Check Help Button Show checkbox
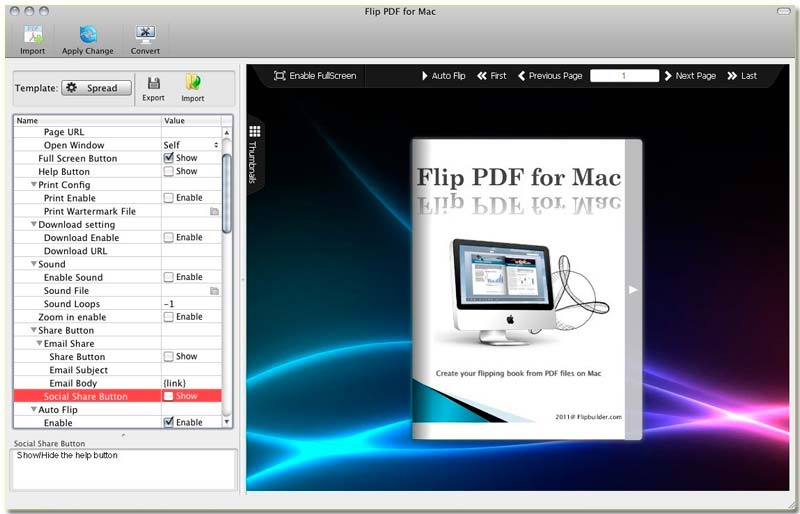Viewport: 800px width, 514px height. 168,171
